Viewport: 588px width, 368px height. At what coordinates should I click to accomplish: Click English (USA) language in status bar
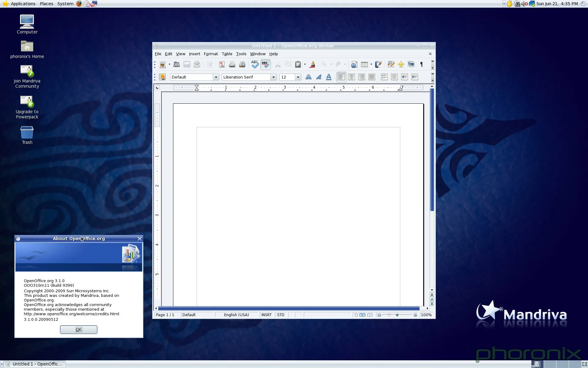coord(236,315)
